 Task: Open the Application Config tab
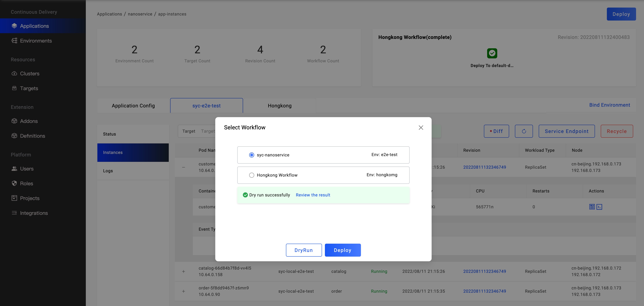pyautogui.click(x=133, y=106)
